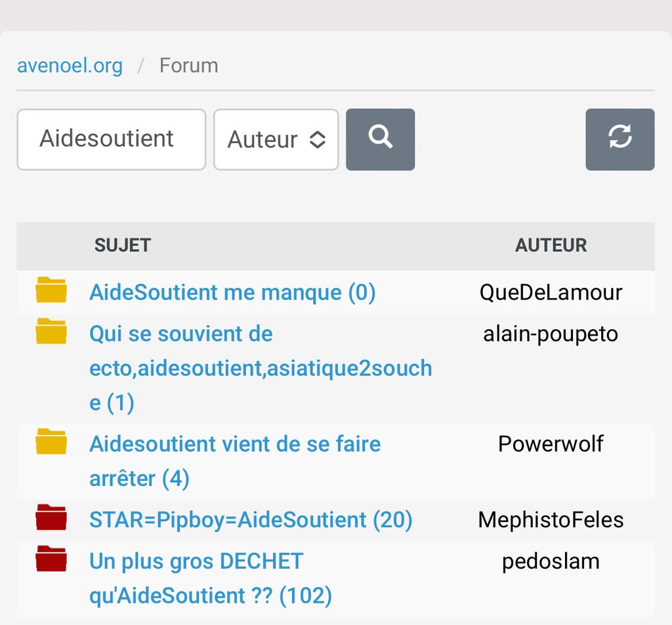Open topic AideSoutient me manque

point(232,292)
